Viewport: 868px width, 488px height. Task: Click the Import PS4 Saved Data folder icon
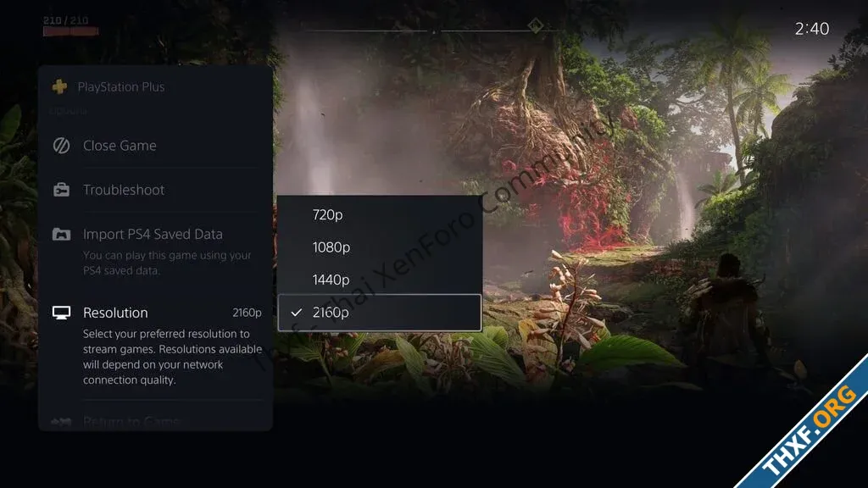tap(61, 234)
